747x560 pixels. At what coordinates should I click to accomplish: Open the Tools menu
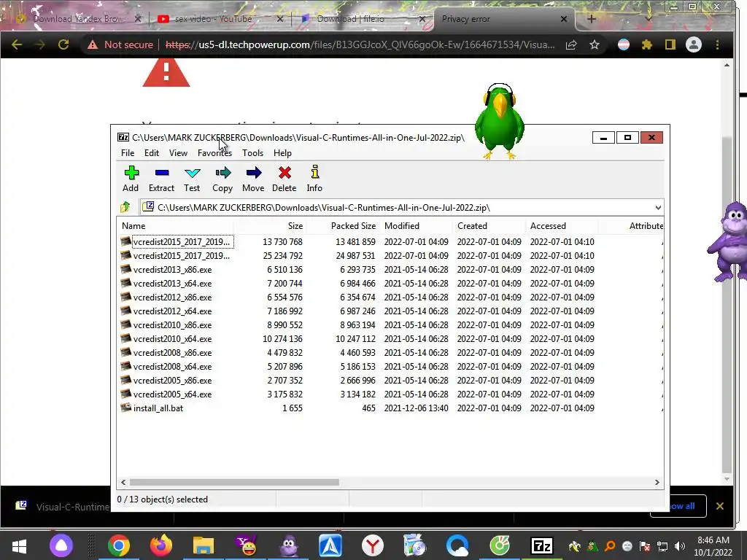point(252,153)
